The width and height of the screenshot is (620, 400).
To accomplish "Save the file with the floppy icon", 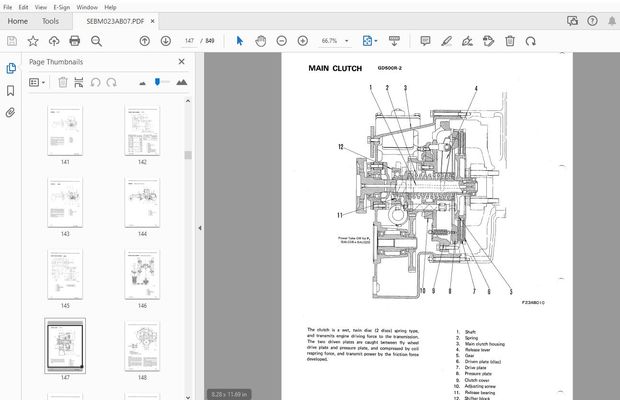I will (x=12, y=41).
